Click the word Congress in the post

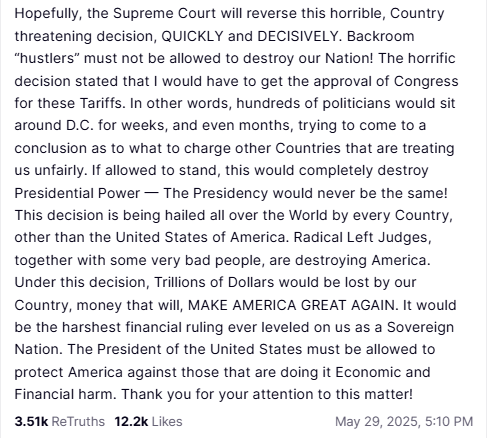pyautogui.click(x=426, y=82)
